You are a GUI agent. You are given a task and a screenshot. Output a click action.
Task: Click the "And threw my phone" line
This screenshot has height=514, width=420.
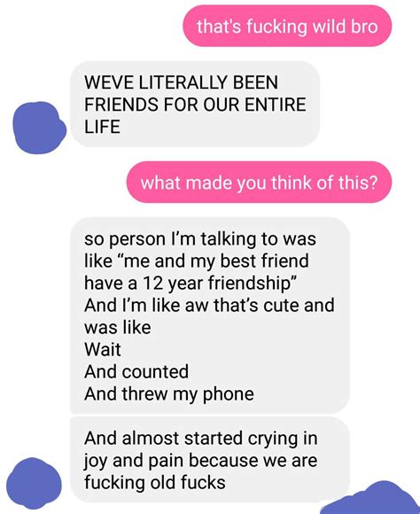(x=169, y=394)
